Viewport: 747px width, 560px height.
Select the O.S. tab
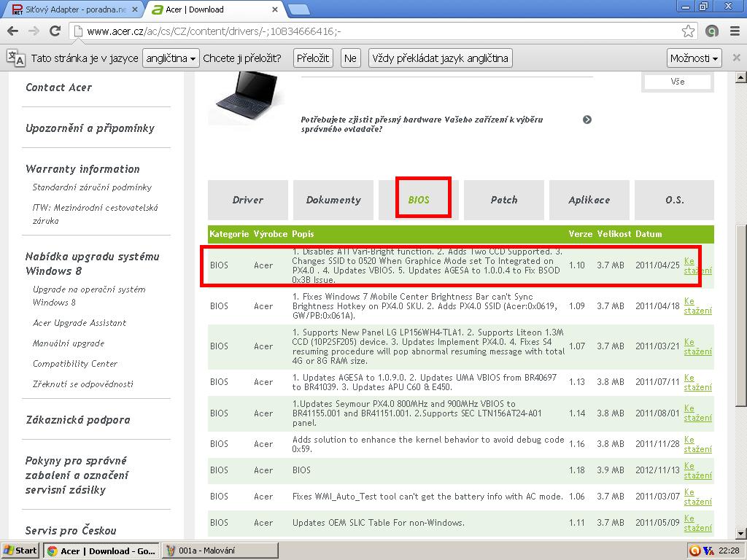[x=674, y=200]
